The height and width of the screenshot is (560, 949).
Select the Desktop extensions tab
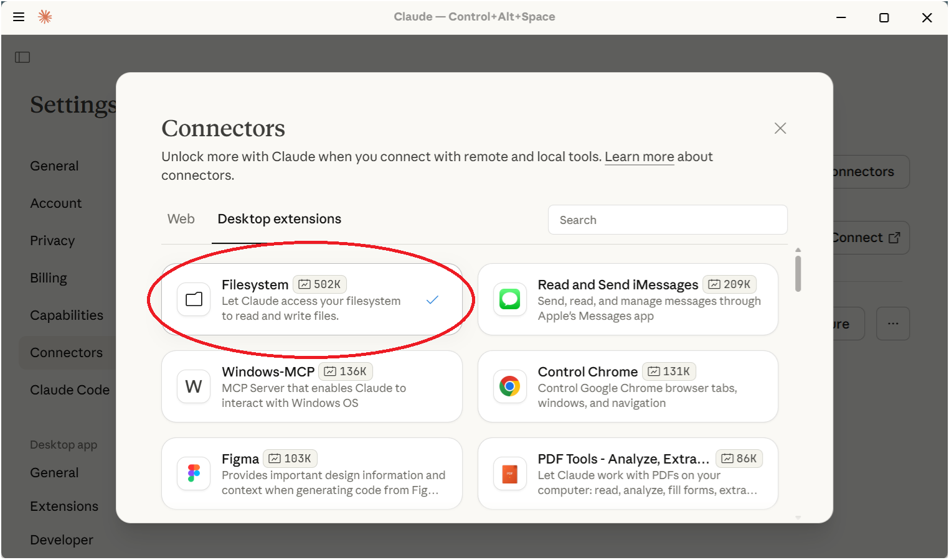279,219
